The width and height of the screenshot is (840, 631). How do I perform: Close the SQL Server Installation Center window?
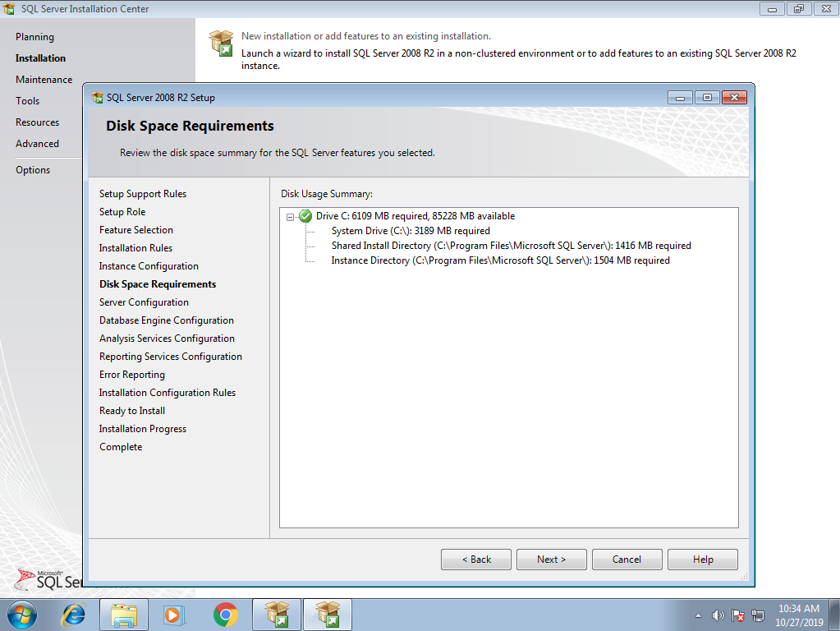826,8
